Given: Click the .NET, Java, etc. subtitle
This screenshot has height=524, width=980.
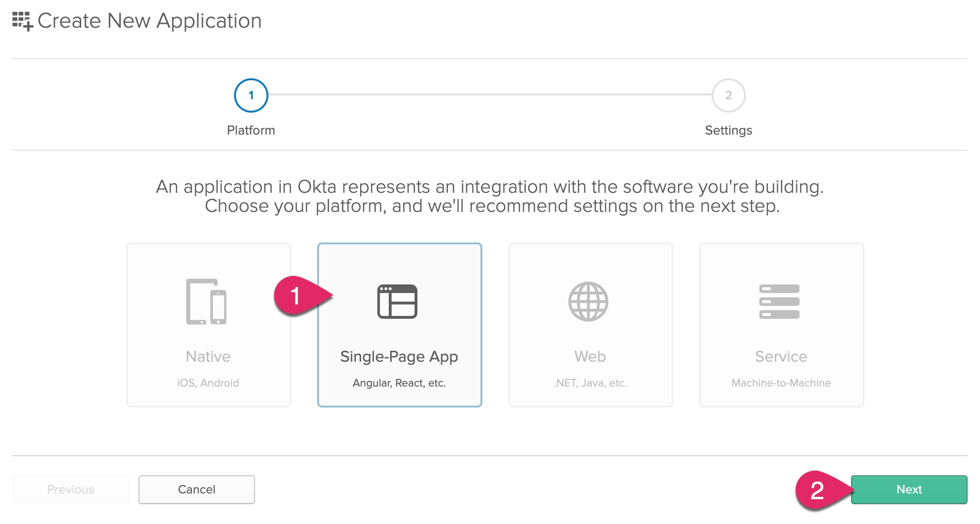Looking at the screenshot, I should click(x=590, y=383).
